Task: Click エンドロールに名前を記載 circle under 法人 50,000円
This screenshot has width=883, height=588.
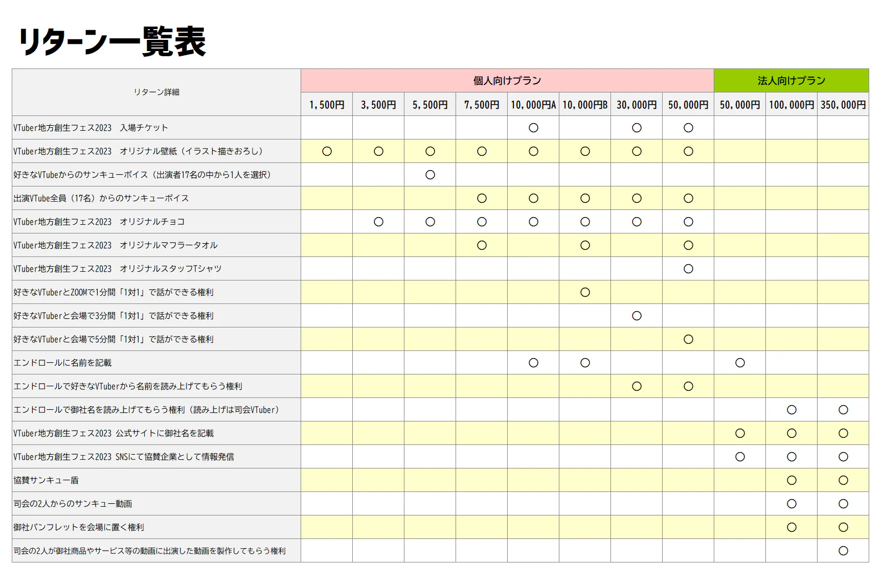Action: (x=740, y=363)
